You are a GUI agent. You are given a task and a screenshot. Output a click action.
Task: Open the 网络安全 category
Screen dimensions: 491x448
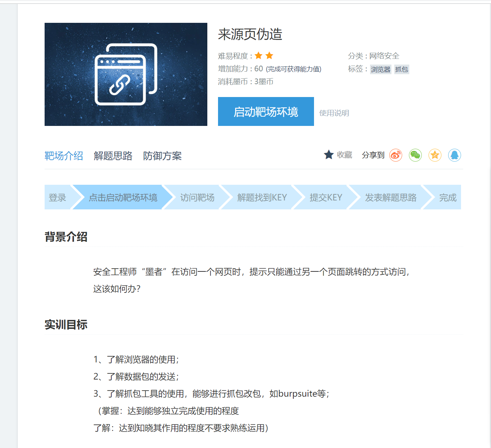pyautogui.click(x=384, y=56)
